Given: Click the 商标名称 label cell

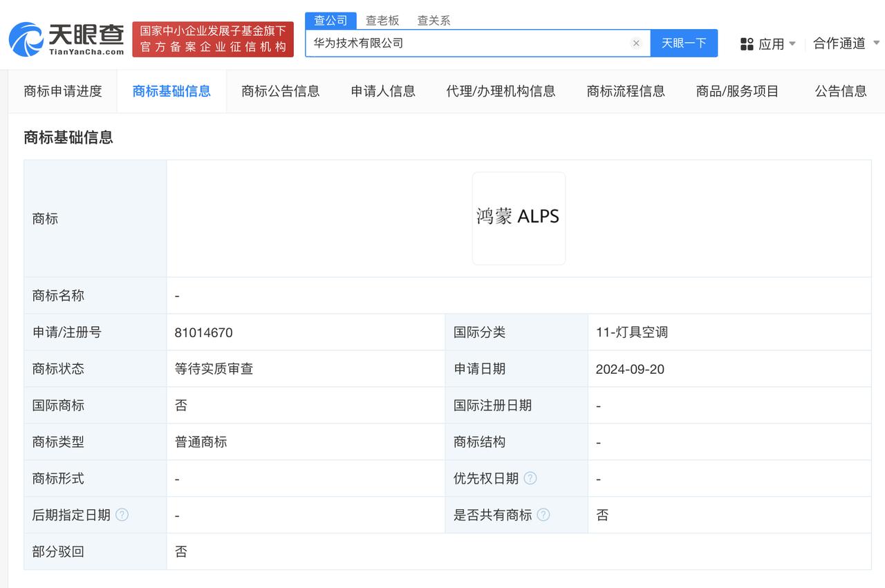Looking at the screenshot, I should (x=95, y=296).
